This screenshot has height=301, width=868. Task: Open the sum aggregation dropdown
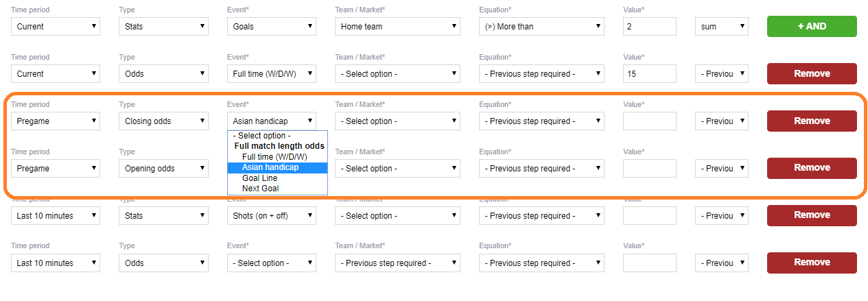coord(722,27)
